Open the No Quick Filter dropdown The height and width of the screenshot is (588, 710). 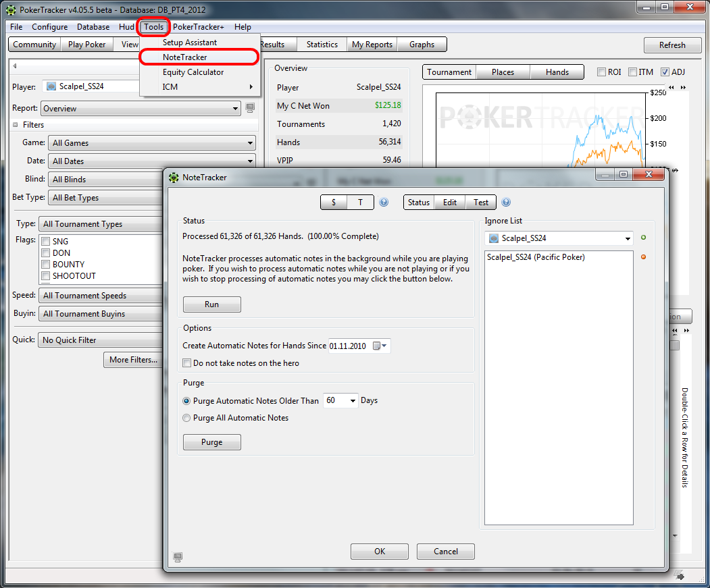101,340
